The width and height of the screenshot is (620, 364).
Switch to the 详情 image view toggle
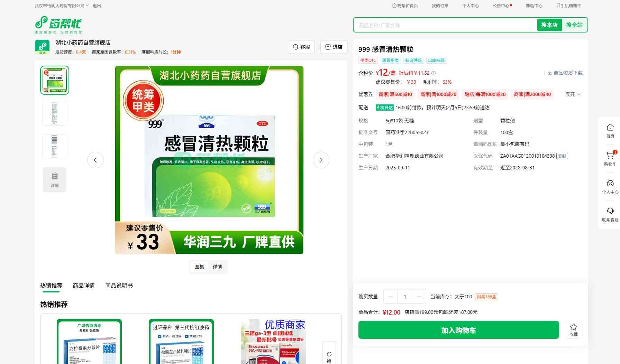(x=217, y=267)
